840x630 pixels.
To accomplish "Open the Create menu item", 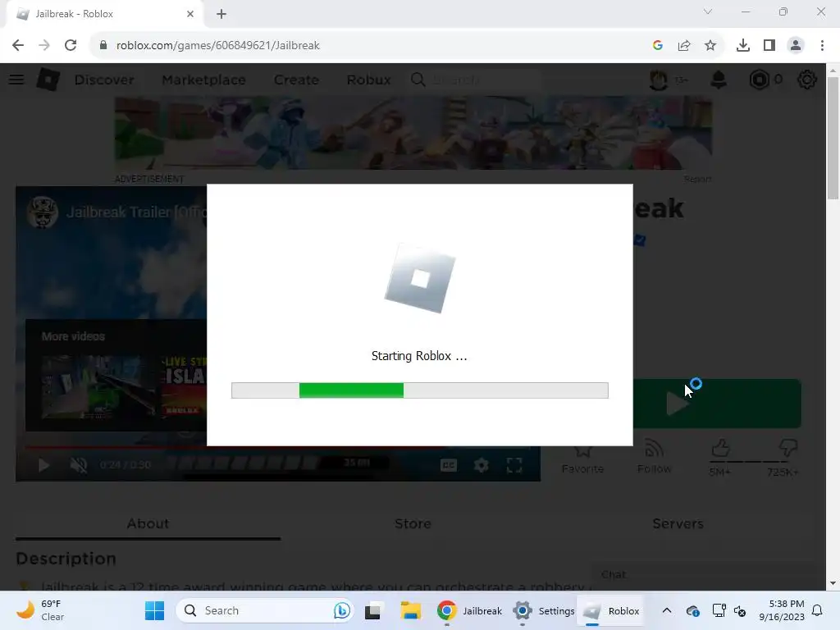I will click(x=296, y=80).
